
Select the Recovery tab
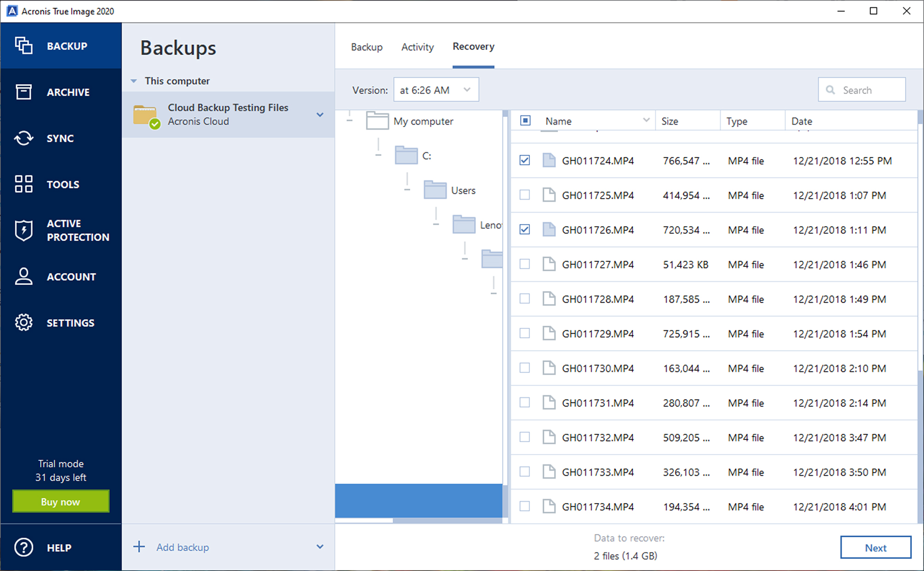(473, 47)
